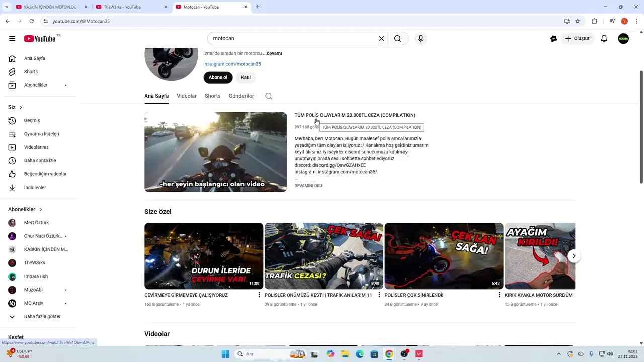The width and height of the screenshot is (644, 362).
Task: Show next videos with carousel arrow
Action: (574, 256)
